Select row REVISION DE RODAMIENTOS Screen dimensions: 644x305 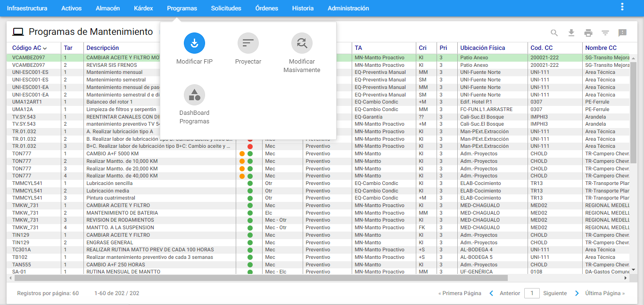coord(319,220)
